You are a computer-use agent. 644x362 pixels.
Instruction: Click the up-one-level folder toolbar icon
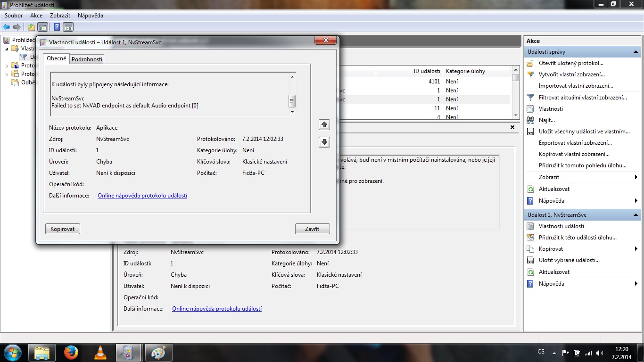tap(32, 27)
